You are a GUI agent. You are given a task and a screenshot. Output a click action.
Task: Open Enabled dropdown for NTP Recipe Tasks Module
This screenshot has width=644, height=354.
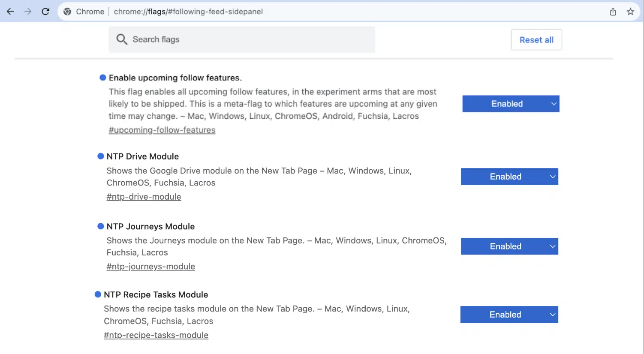pos(509,315)
